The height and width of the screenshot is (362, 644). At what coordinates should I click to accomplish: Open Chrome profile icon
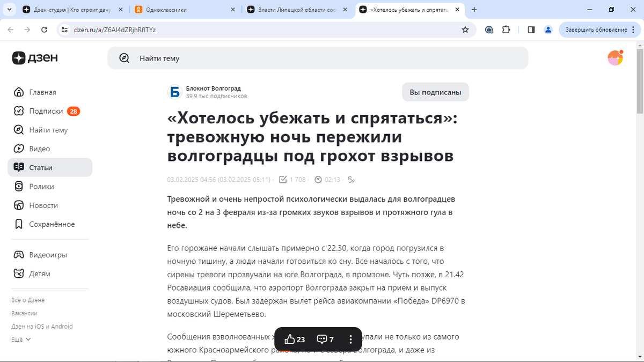click(x=548, y=29)
